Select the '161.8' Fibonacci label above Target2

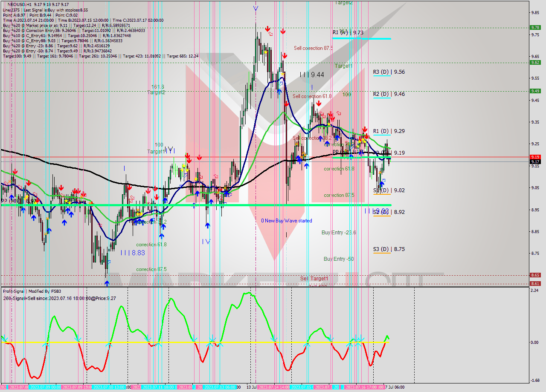point(157,86)
